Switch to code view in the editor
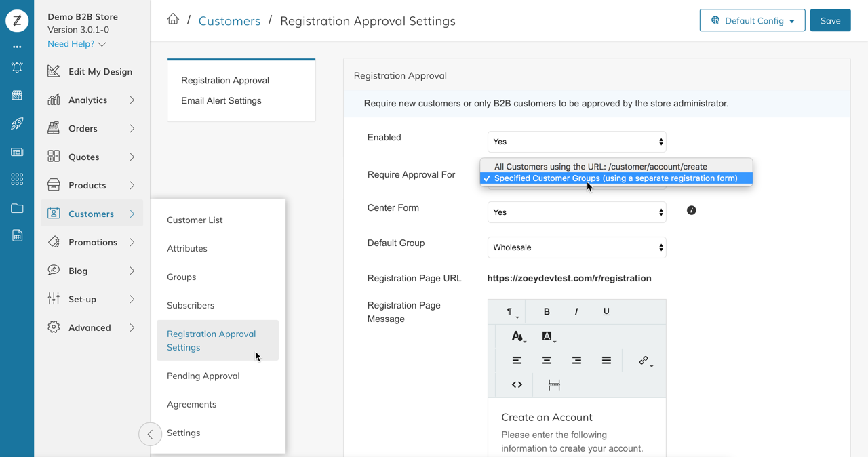This screenshot has width=868, height=457. point(517,385)
